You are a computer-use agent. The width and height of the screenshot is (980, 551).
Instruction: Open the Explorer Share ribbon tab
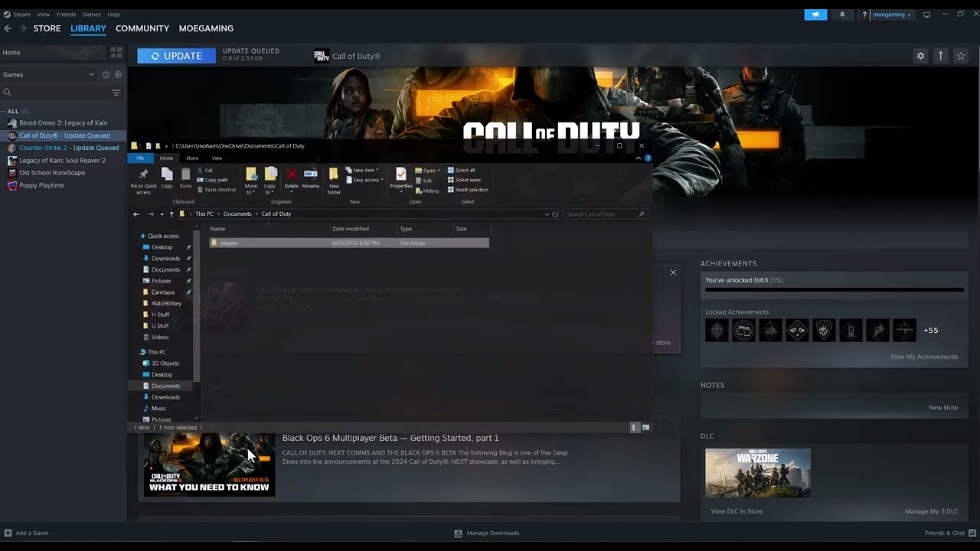tap(192, 158)
